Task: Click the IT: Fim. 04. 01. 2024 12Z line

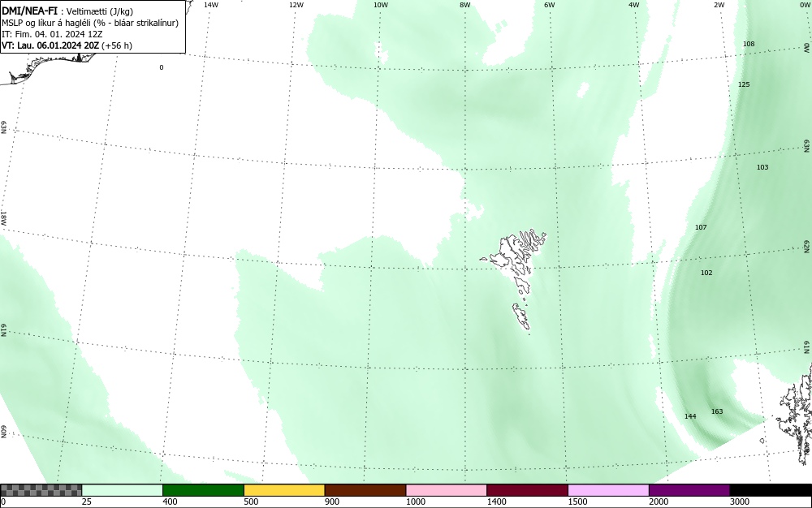Action: (52, 34)
